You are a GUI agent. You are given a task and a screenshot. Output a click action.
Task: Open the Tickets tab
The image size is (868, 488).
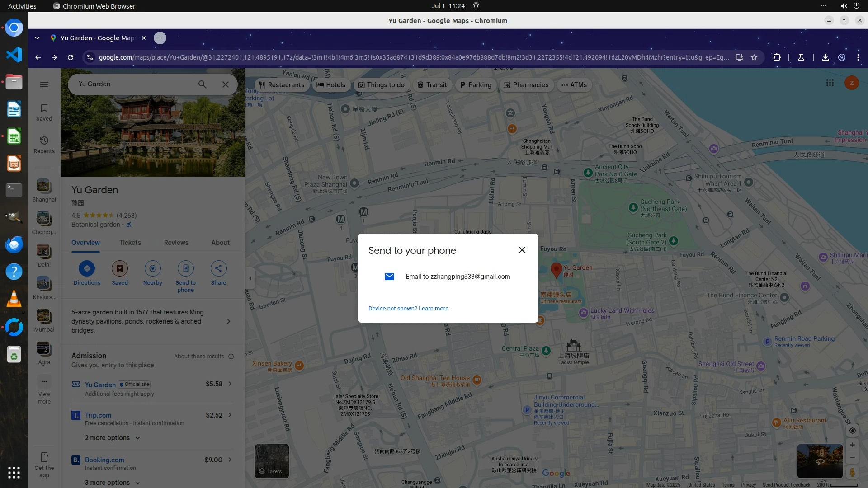tap(130, 243)
